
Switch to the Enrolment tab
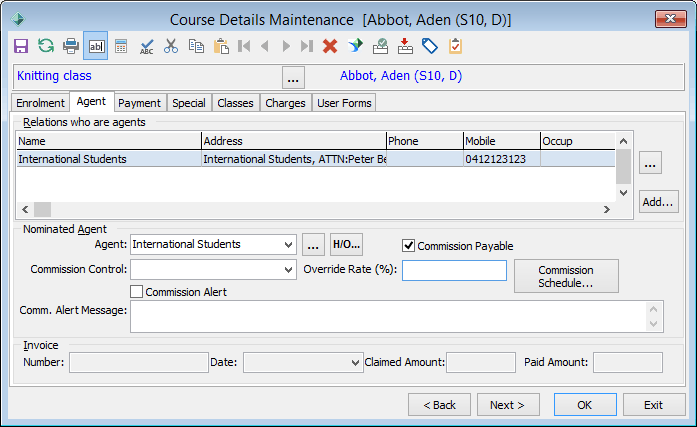pos(40,103)
